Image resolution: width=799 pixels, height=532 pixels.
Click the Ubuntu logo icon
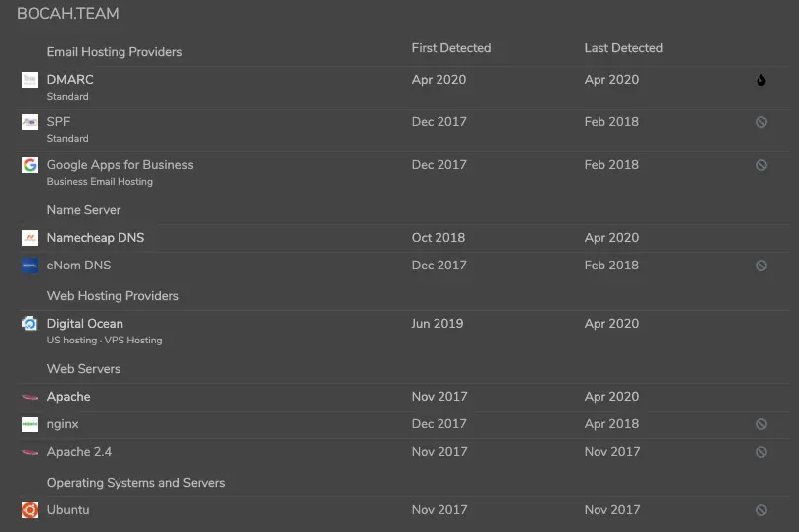(x=30, y=510)
